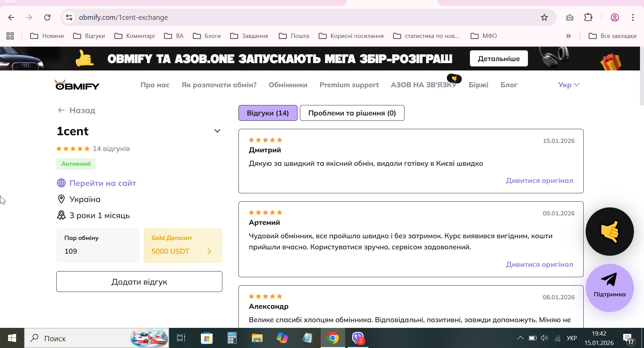Open the МФО bookmark folder
The image size is (644, 348).
click(x=484, y=36)
